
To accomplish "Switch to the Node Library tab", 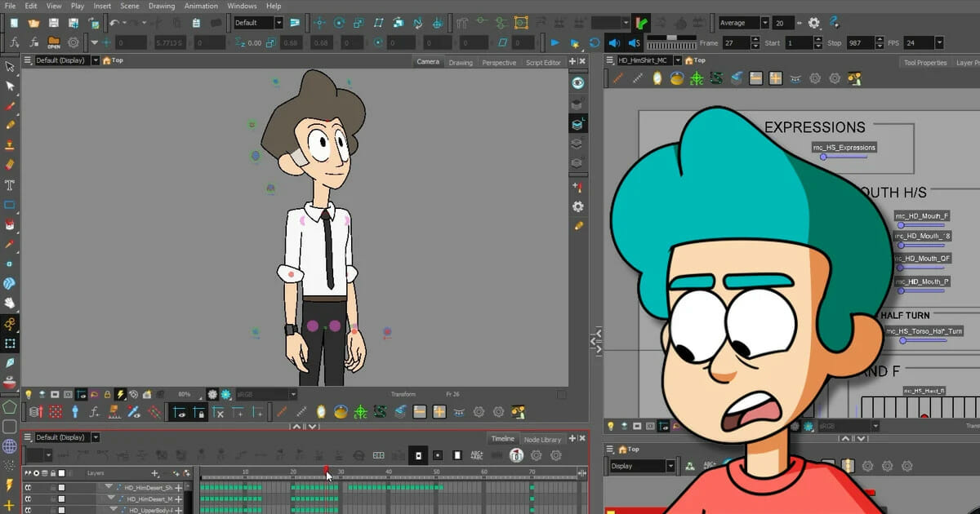I will 543,439.
